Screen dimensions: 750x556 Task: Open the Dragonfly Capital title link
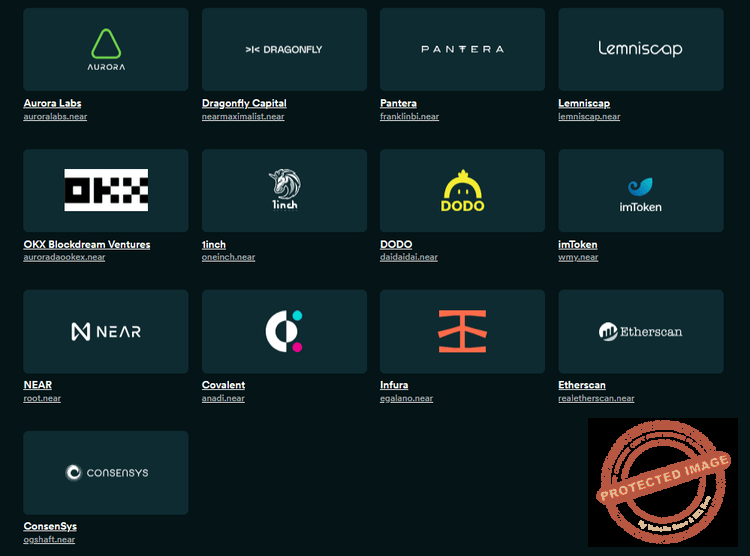tap(244, 103)
